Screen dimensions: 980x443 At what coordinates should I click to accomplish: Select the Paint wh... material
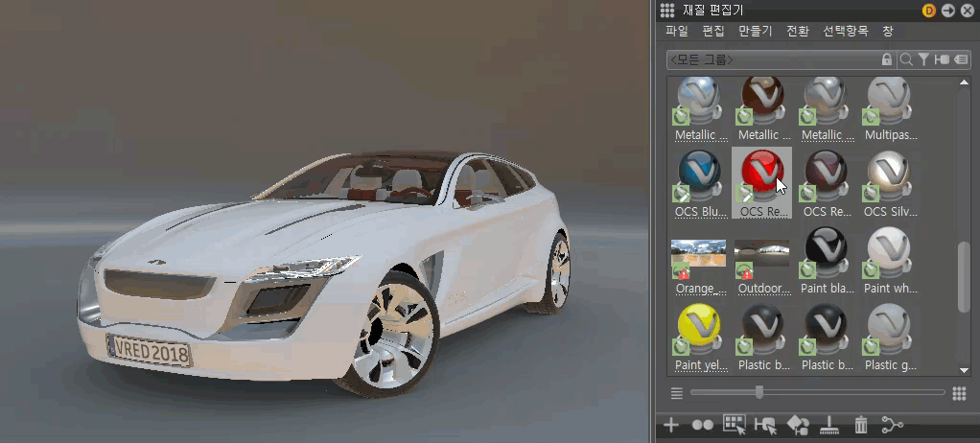(x=889, y=260)
